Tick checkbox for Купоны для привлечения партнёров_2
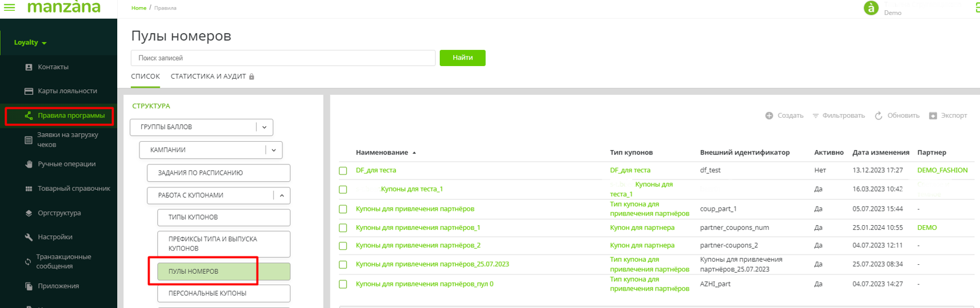980x308 pixels. pyautogui.click(x=343, y=246)
